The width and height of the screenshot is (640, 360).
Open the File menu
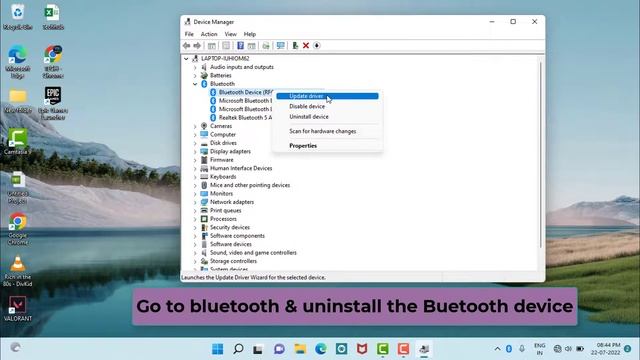(189, 34)
